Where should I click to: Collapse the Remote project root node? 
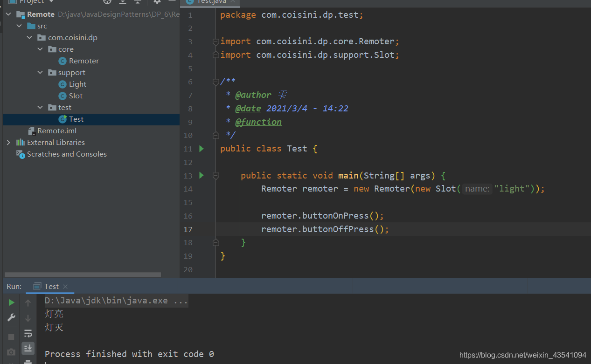8,14
